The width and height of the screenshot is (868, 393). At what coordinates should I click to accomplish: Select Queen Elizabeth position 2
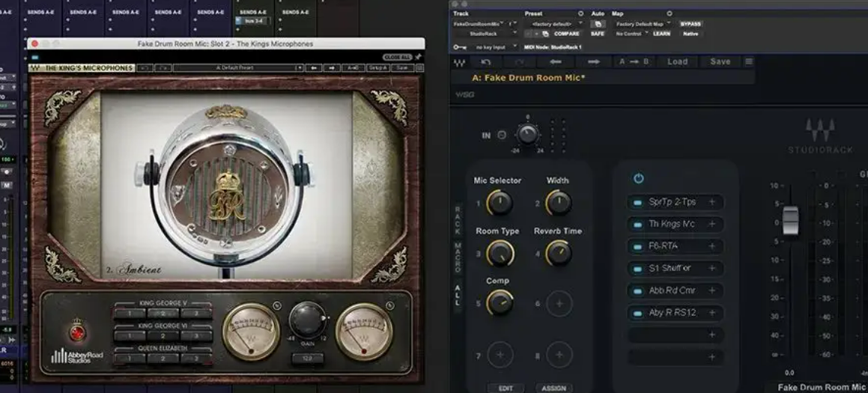click(x=163, y=359)
